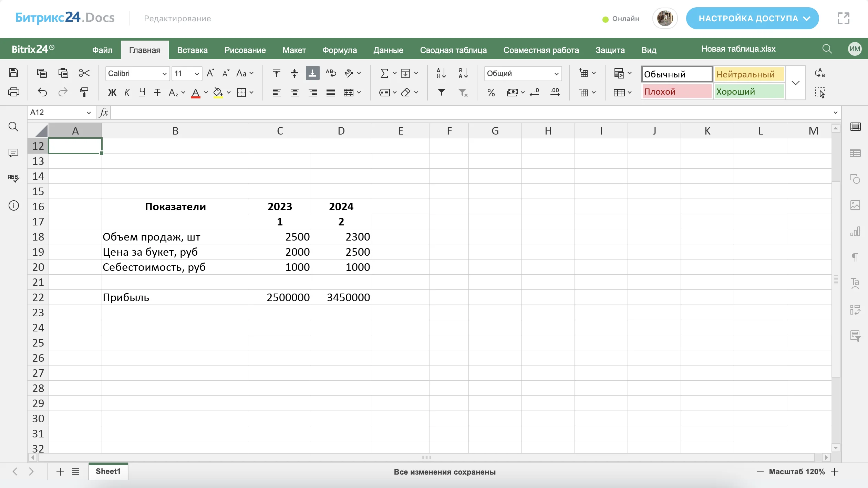Open spell checking in left sidebar
The height and width of the screenshot is (488, 868).
pos(13,178)
